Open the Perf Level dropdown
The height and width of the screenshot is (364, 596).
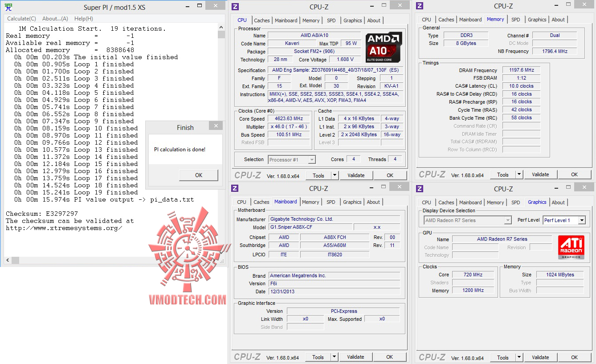[x=581, y=220]
